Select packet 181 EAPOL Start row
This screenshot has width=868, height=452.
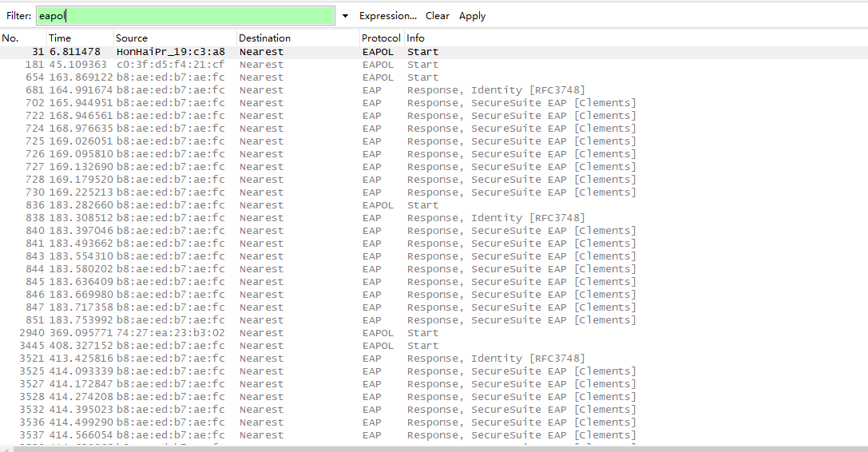tap(240, 65)
